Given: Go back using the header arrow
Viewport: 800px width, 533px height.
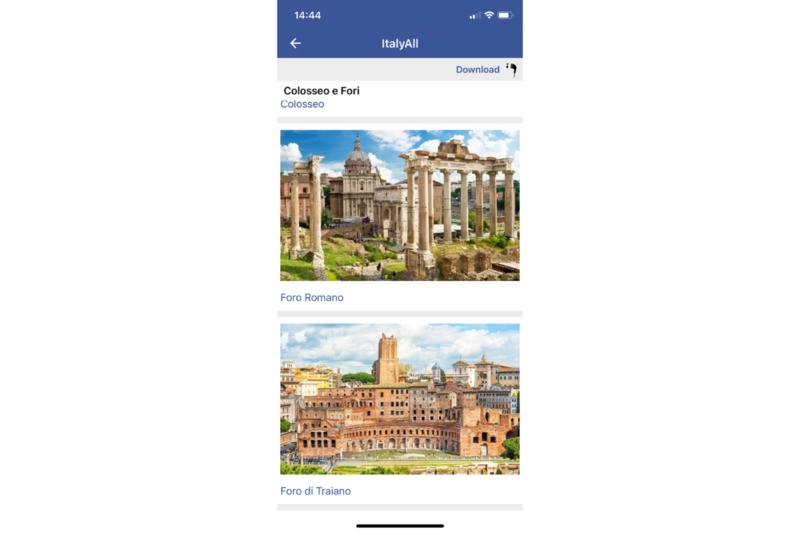Looking at the screenshot, I should pos(295,43).
